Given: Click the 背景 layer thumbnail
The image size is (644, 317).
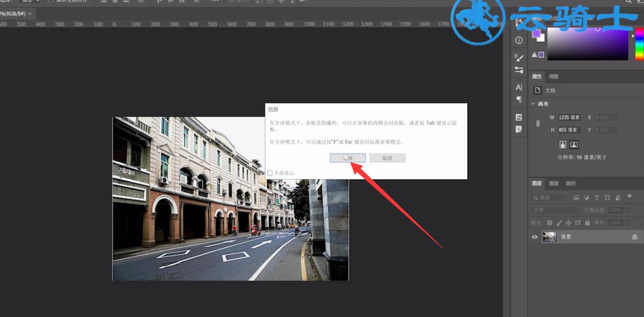Looking at the screenshot, I should click(x=549, y=237).
